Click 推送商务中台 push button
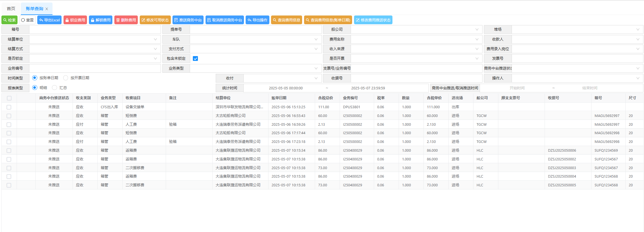This screenshot has height=232, width=644. tap(188, 20)
